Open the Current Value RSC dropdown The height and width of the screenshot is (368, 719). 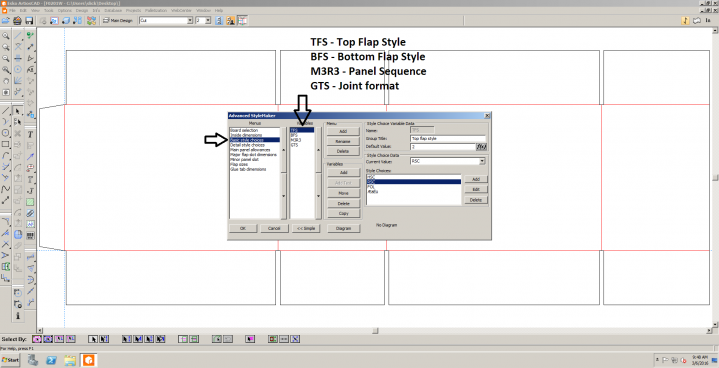pyautogui.click(x=482, y=161)
